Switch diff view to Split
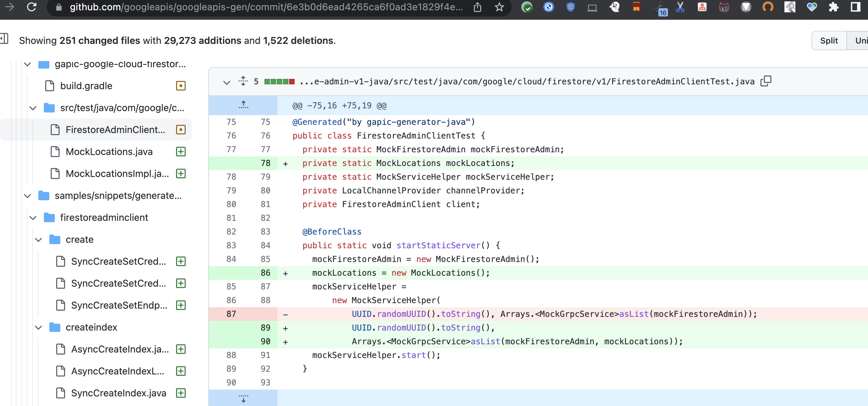Image resolution: width=868 pixels, height=406 pixels. click(829, 40)
